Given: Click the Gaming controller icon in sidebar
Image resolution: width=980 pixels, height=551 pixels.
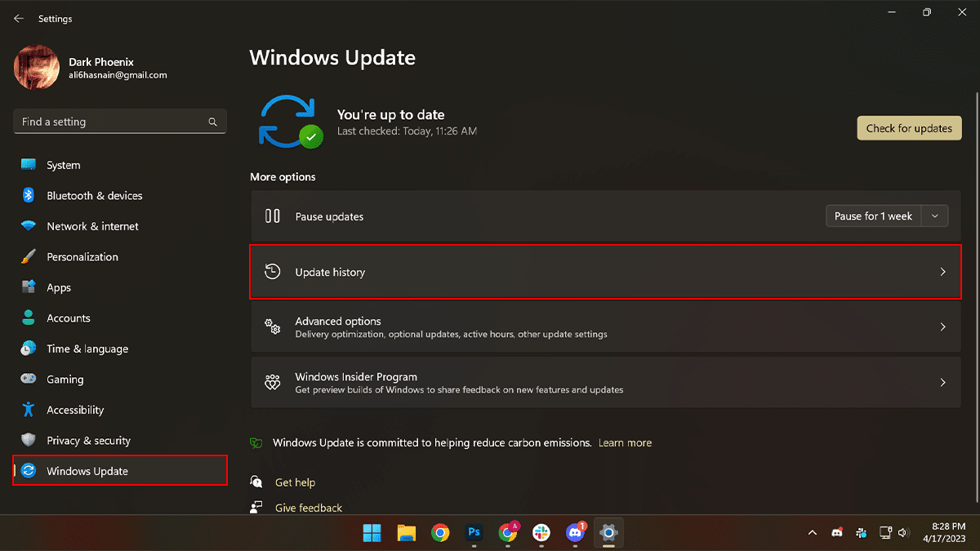Looking at the screenshot, I should 29,379.
